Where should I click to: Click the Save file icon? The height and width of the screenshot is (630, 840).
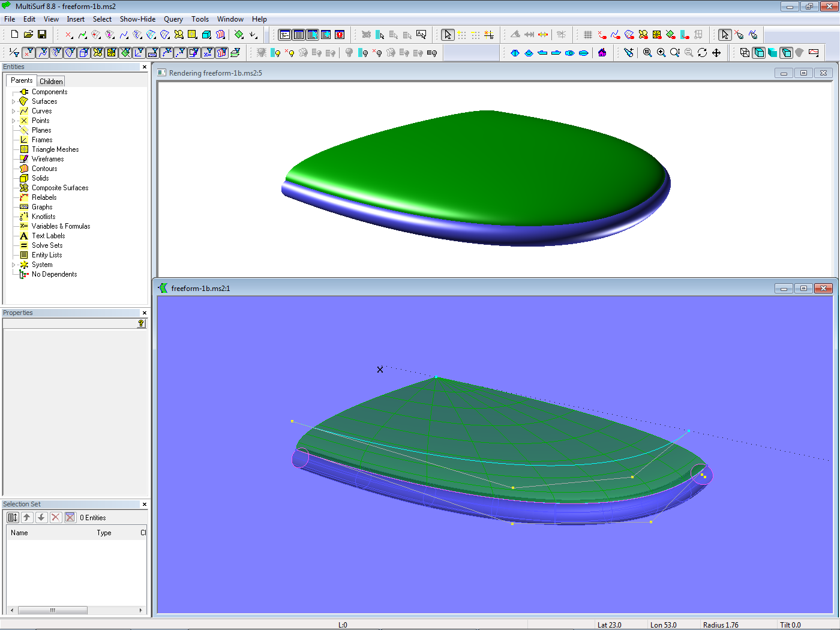42,35
